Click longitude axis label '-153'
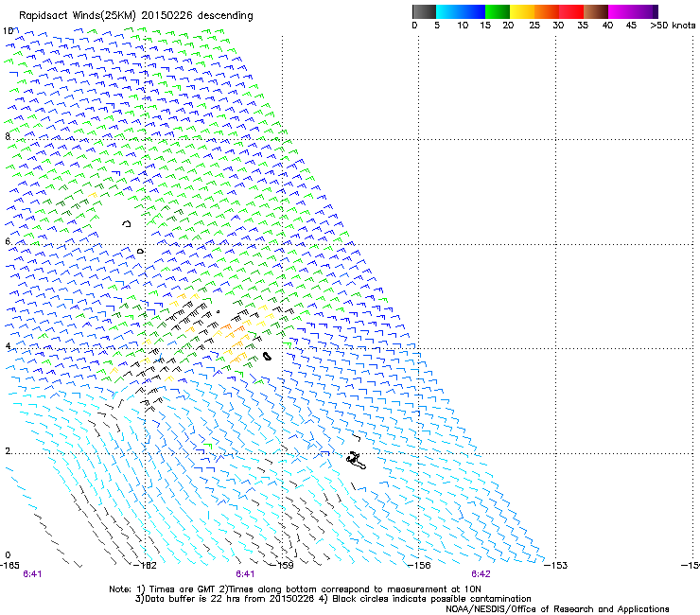Image resolution: width=700 pixels, height=615 pixels. tap(556, 566)
